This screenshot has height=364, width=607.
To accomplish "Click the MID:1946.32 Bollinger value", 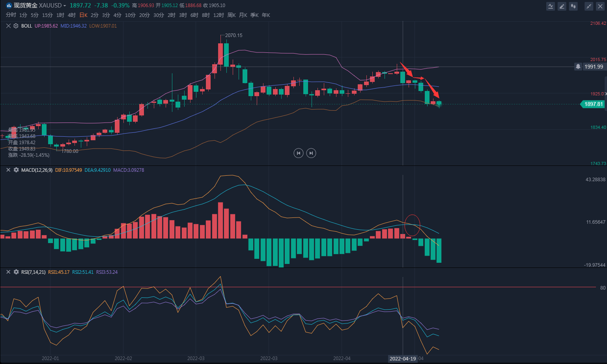I will coord(73,26).
